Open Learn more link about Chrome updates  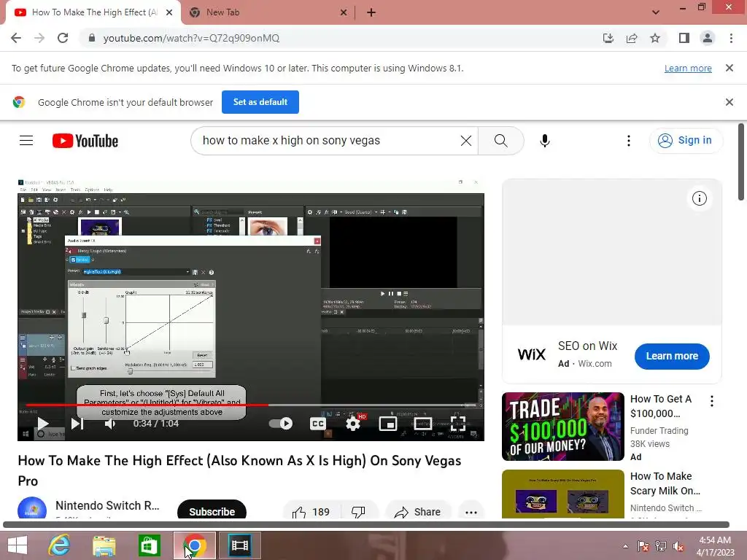(688, 68)
